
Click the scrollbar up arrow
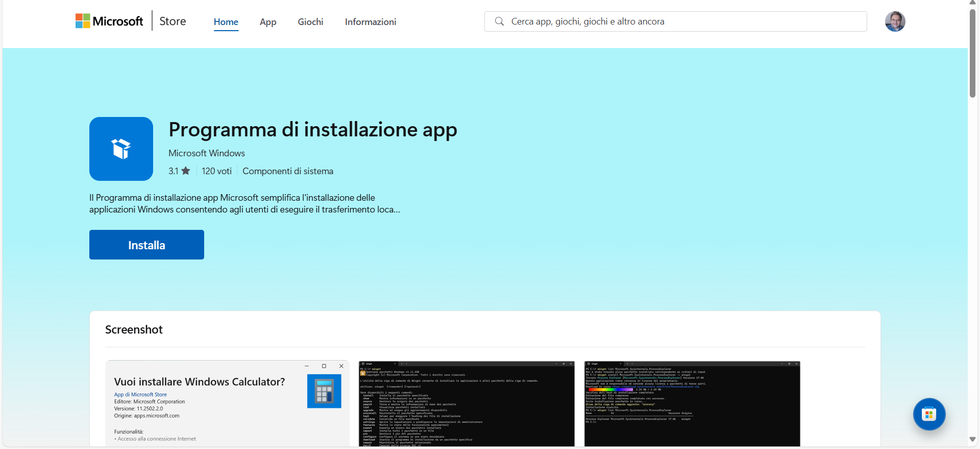pyautogui.click(x=973, y=3)
